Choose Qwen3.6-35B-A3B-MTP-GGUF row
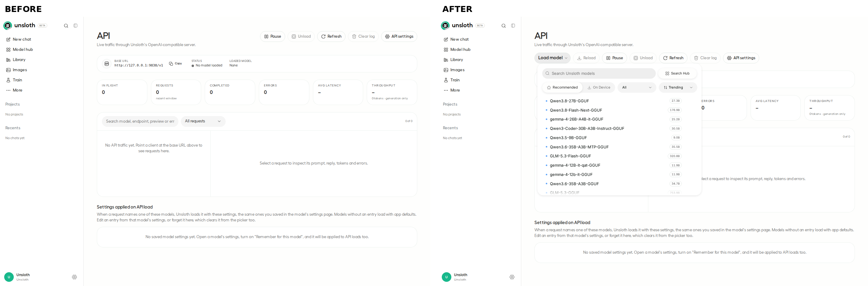The image size is (868, 286). 614,147
